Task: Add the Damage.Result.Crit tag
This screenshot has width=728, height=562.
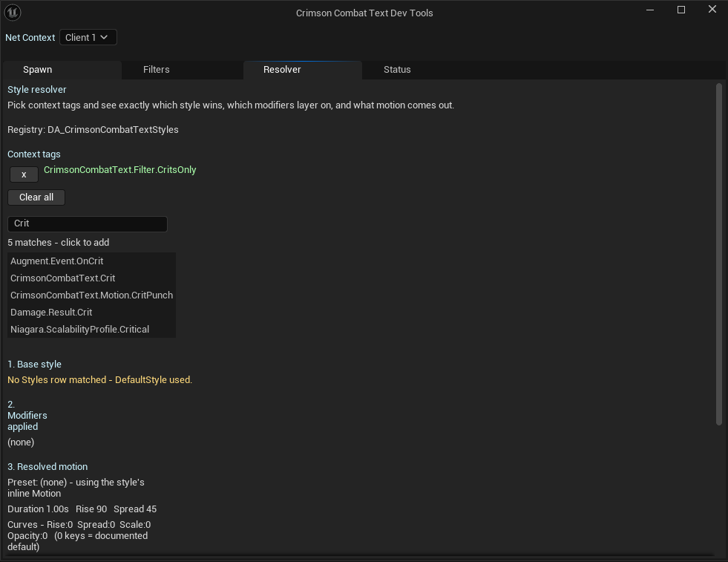Action: point(91,313)
